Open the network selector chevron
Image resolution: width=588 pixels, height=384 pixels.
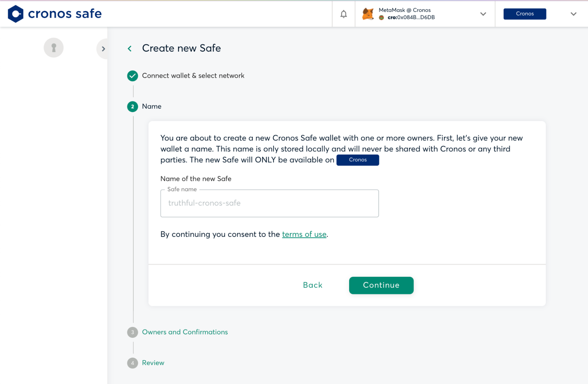click(573, 14)
